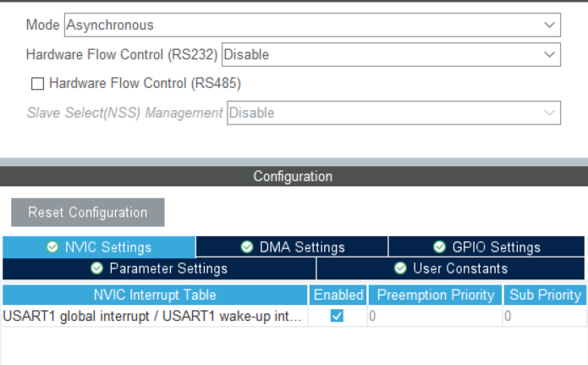The height and width of the screenshot is (365, 588).
Task: Switch to the Parameter Settings tab
Action: tap(159, 268)
